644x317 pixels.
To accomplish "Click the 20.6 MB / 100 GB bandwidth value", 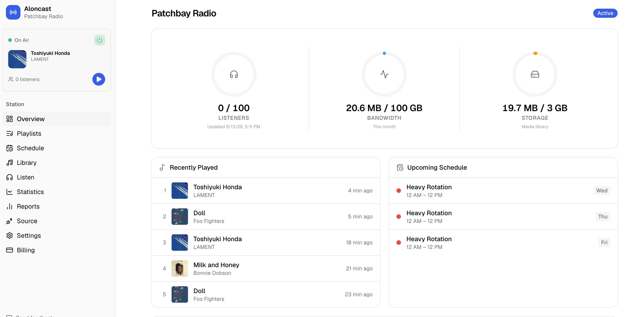I will coord(384,108).
